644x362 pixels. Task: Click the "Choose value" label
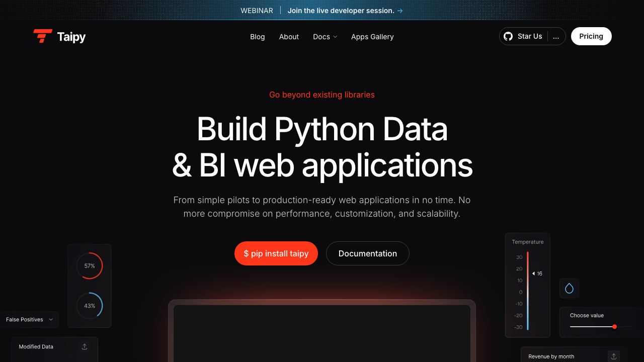coord(587,315)
